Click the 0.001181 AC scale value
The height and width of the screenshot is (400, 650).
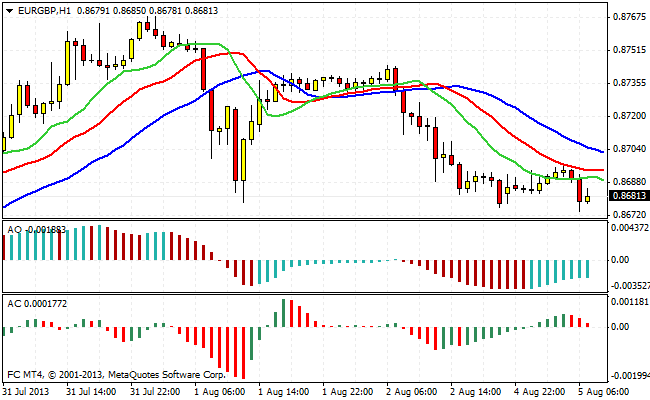pos(630,301)
